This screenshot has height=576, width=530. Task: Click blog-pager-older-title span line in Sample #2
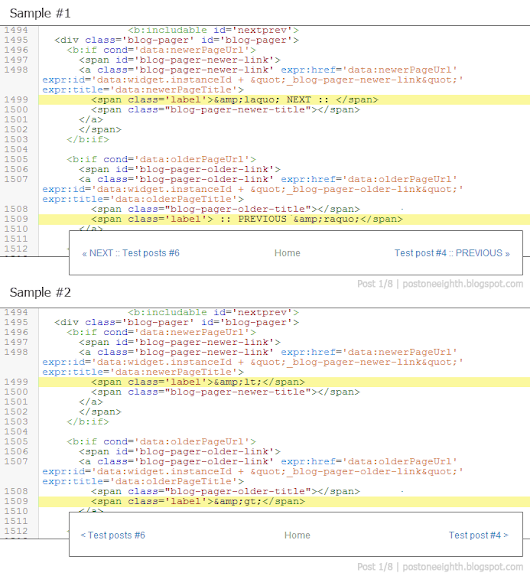[226, 492]
